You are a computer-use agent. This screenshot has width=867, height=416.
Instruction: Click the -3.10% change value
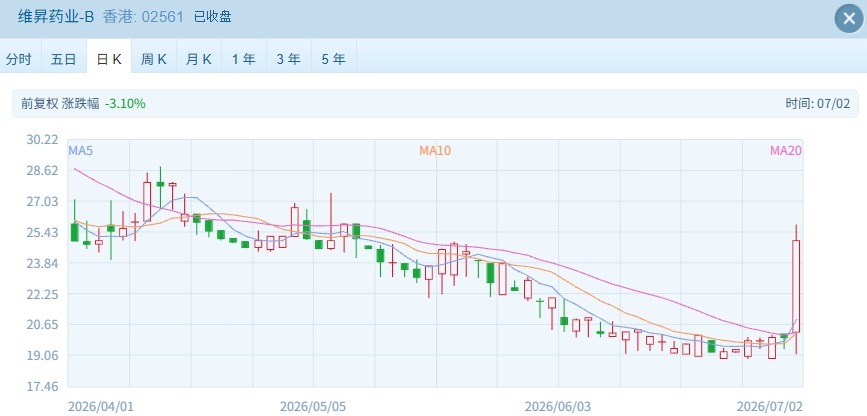click(x=125, y=103)
